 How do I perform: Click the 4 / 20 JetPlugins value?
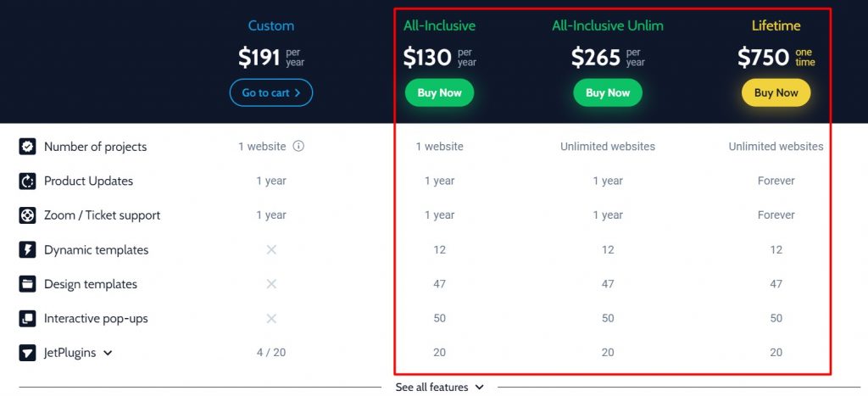pos(271,352)
